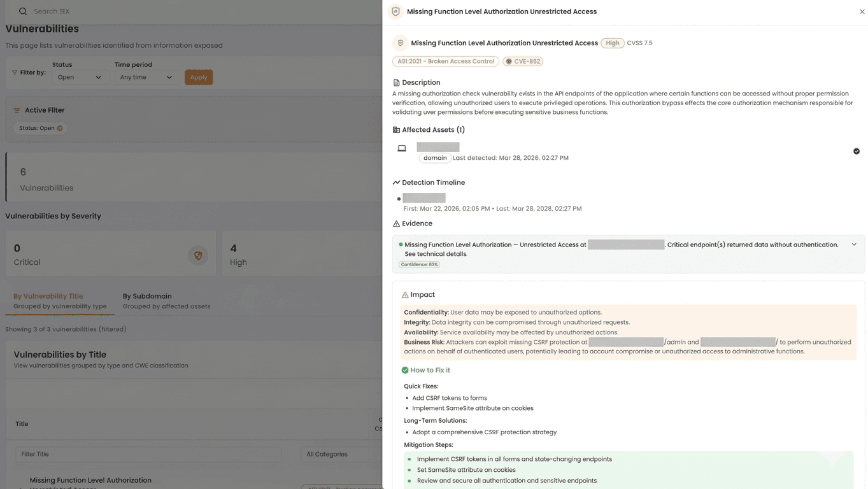Screen dimensions: 868x489
Task: Select the By Vulnerability Title tab
Action: point(48,296)
